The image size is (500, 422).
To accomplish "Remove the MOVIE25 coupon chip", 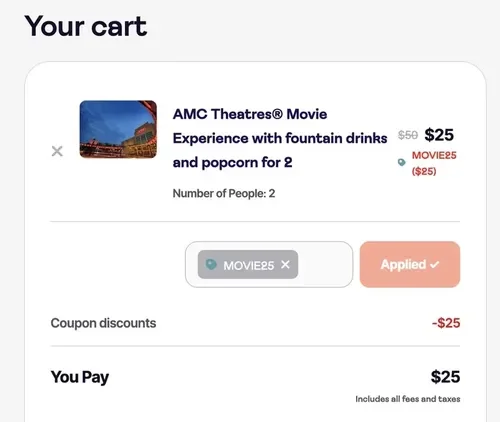I will coord(285,265).
